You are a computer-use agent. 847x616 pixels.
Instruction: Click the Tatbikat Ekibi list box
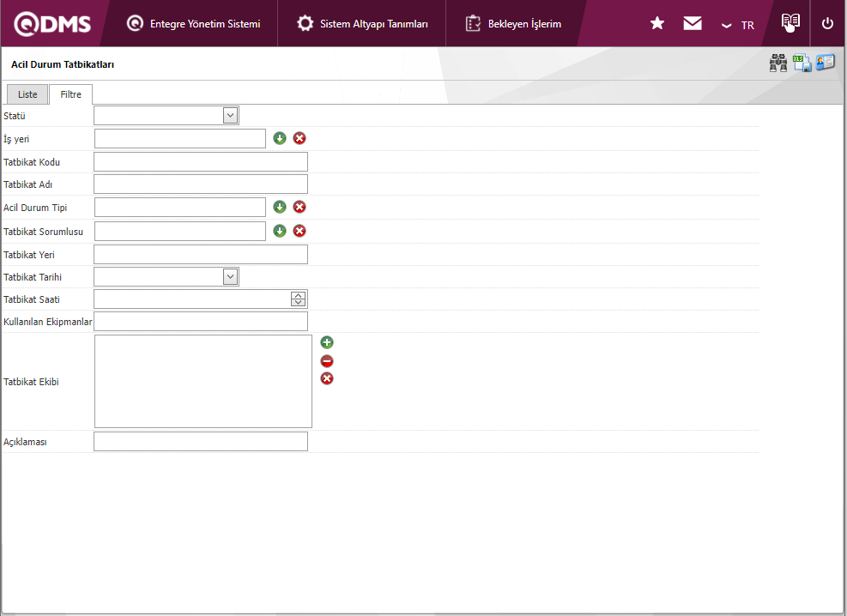(203, 381)
